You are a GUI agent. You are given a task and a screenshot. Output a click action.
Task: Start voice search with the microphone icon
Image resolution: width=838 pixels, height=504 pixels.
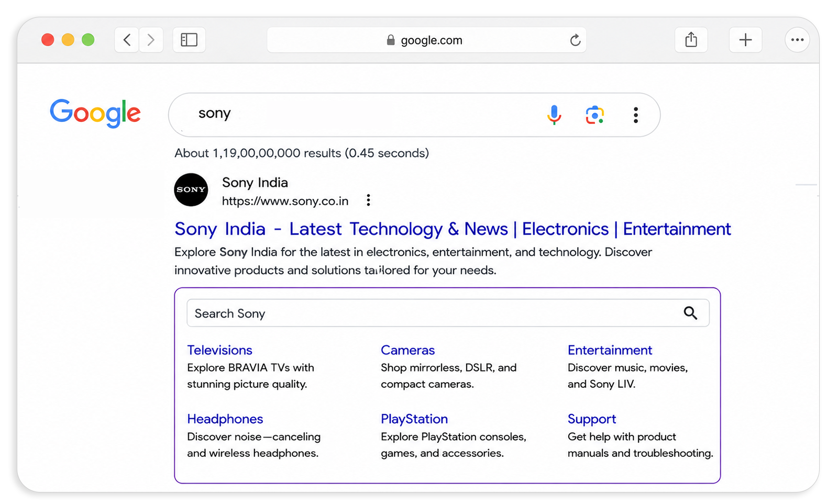coord(554,115)
